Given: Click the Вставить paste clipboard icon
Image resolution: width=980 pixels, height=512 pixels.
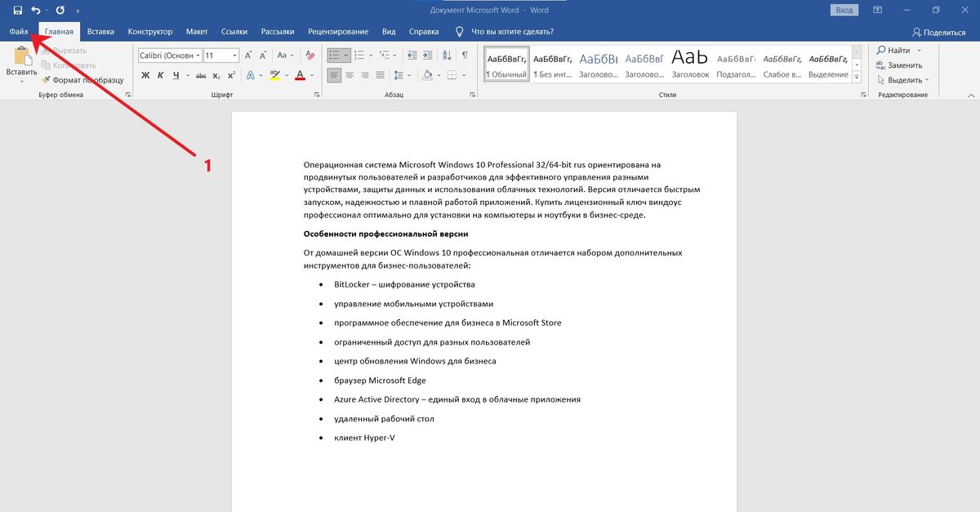Looking at the screenshot, I should point(22,56).
